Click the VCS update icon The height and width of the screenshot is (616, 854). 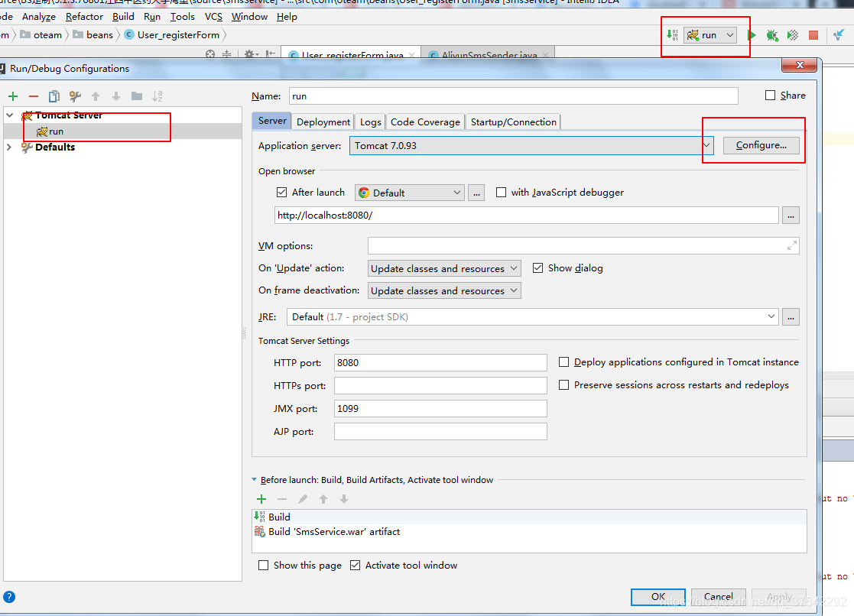point(839,35)
